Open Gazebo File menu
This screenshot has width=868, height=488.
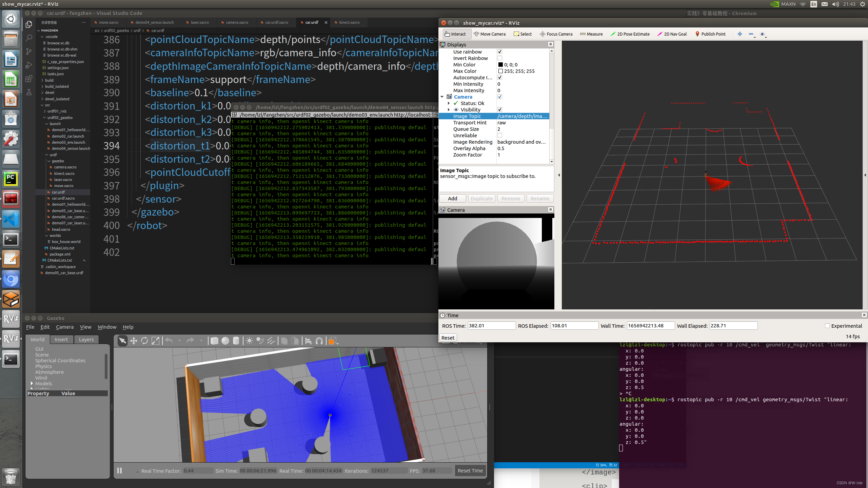point(30,327)
